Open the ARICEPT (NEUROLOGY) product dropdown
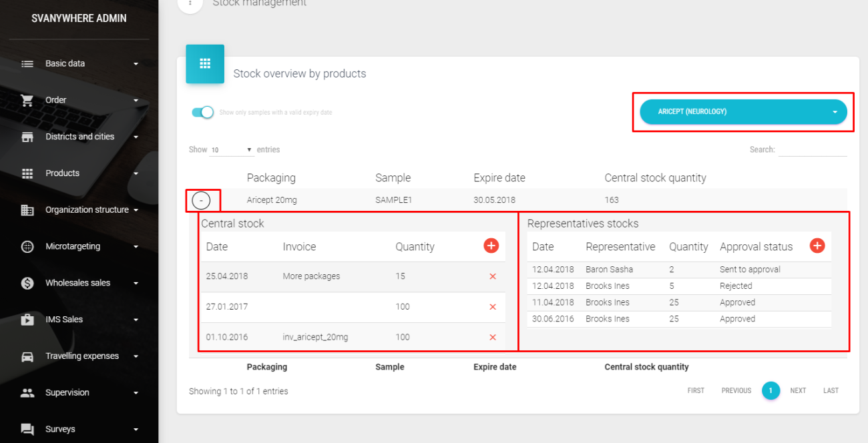 (742, 112)
